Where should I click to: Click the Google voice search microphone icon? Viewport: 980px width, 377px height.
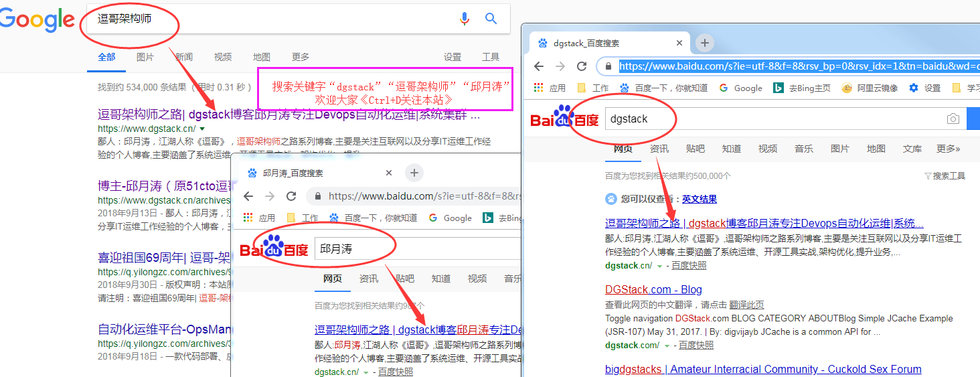tap(465, 19)
